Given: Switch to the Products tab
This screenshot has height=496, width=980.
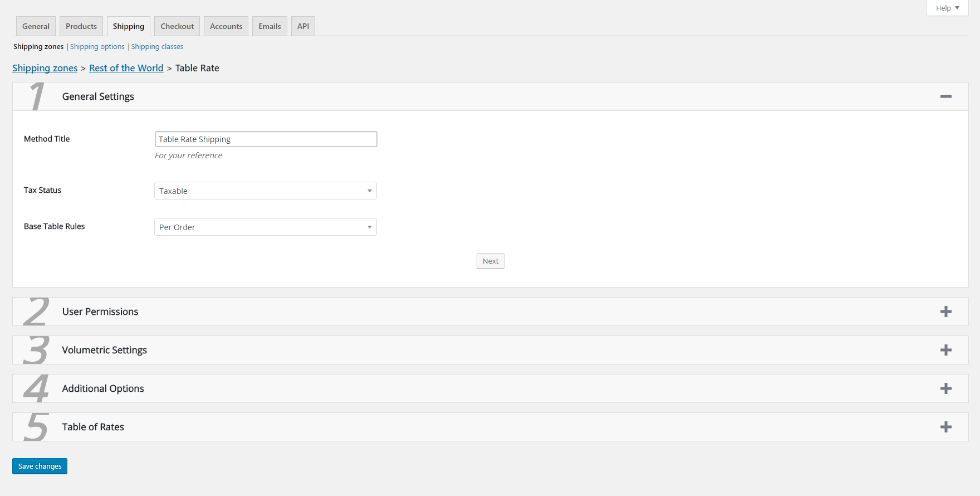Looking at the screenshot, I should (x=81, y=26).
